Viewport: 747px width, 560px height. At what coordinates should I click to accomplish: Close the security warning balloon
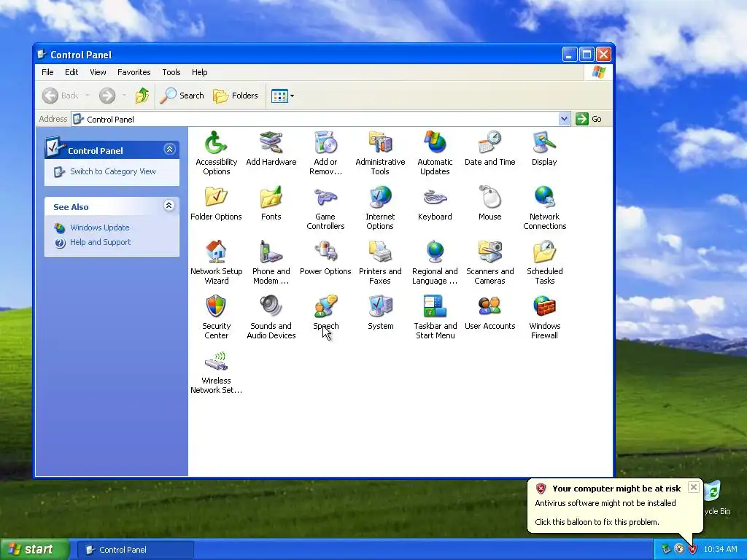(x=694, y=487)
